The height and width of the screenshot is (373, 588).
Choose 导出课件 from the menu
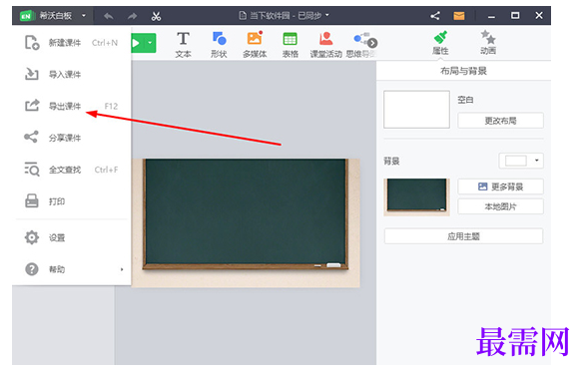coord(71,106)
